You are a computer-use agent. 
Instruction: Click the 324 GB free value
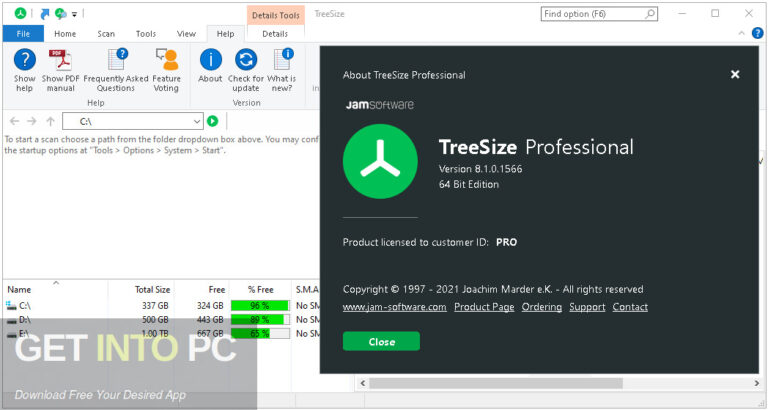tap(210, 306)
